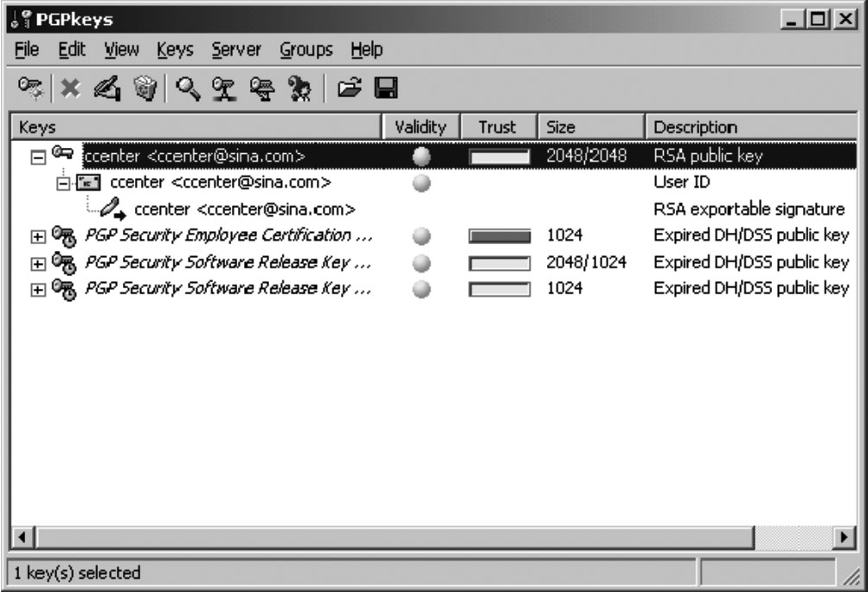Click 'Expired DH/DSS public key' for Employee Certification
Screen dimensions: 868x592
tap(751, 236)
